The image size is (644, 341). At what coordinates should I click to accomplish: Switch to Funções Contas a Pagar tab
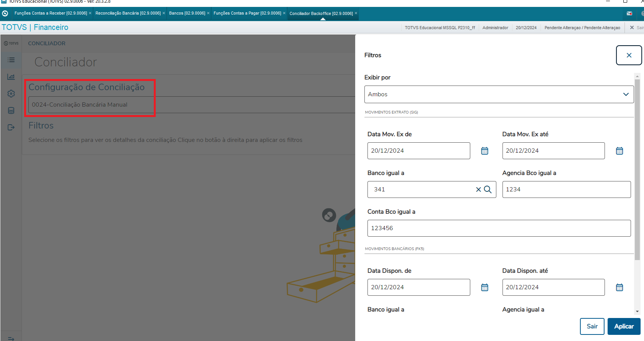pyautogui.click(x=247, y=13)
